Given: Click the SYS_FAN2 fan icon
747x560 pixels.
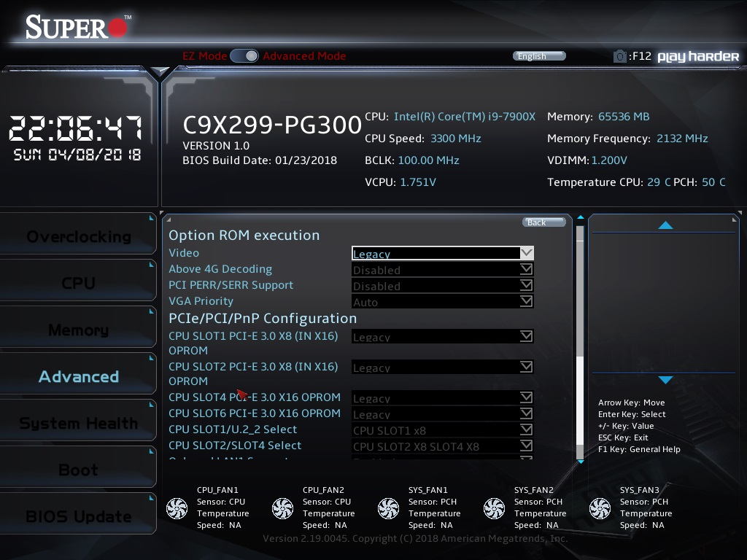Looking at the screenshot, I should (495, 508).
